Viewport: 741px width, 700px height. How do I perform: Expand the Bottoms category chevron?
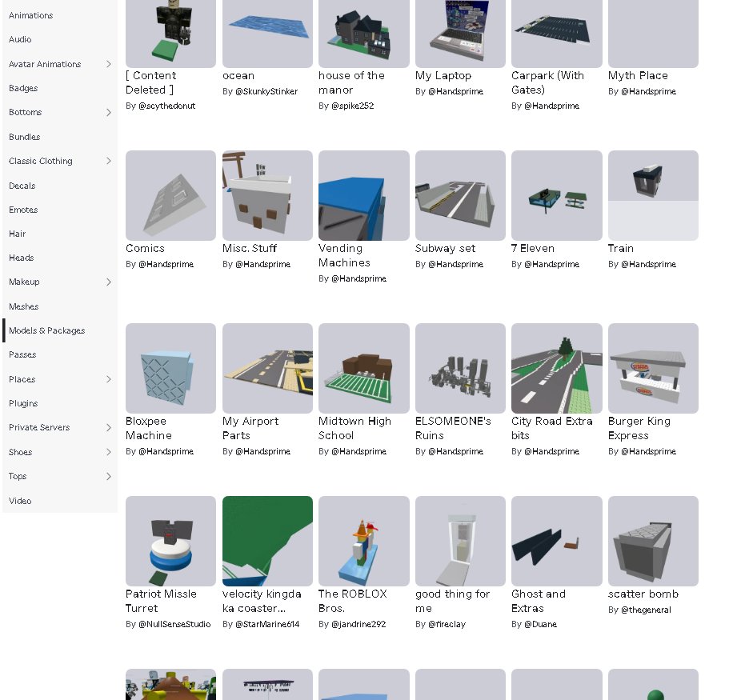(x=109, y=113)
